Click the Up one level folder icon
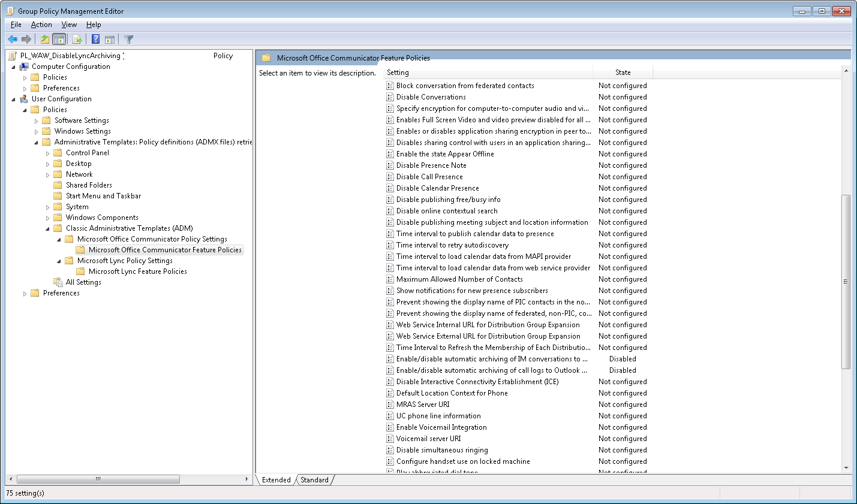Screen dimensions: 857x504 tap(45, 40)
